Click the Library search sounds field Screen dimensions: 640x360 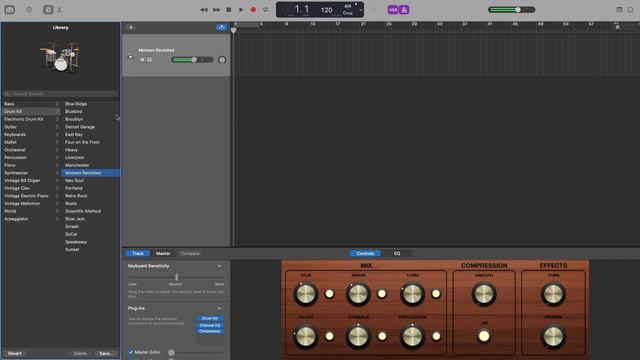pos(60,94)
